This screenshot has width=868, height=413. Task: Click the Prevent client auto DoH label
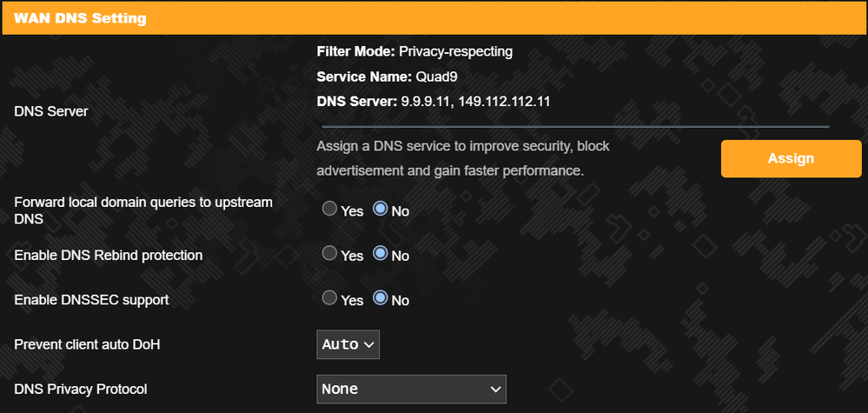pos(87,344)
